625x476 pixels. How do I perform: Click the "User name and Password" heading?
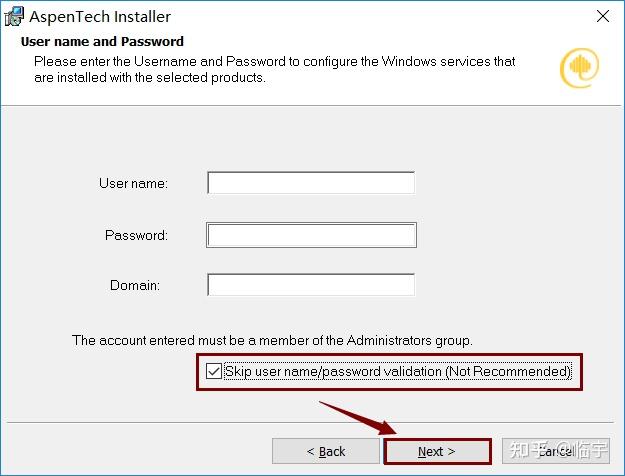pos(102,42)
